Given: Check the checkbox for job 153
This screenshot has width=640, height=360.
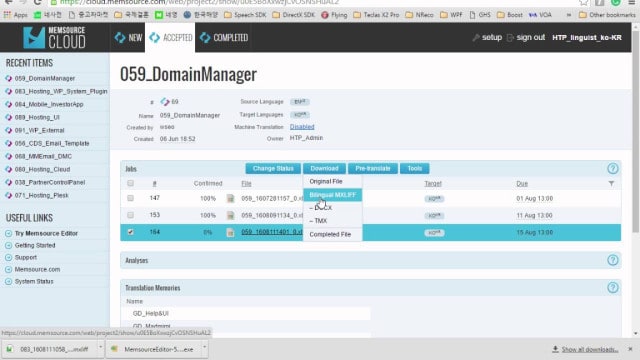Looking at the screenshot, I should pos(131,215).
